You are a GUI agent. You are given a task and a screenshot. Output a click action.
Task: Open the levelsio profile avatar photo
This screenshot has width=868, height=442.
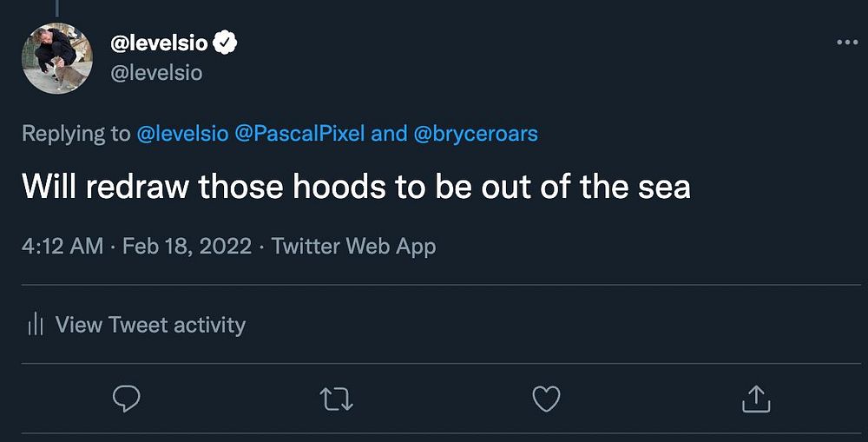point(56,58)
